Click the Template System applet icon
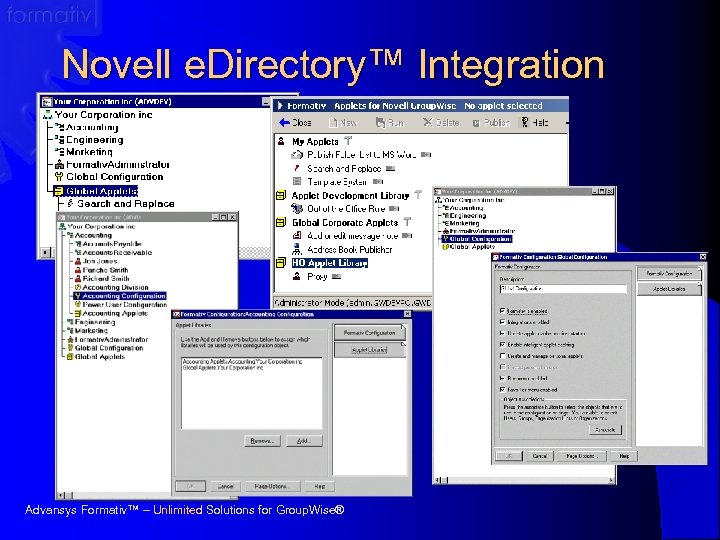 coord(297,181)
